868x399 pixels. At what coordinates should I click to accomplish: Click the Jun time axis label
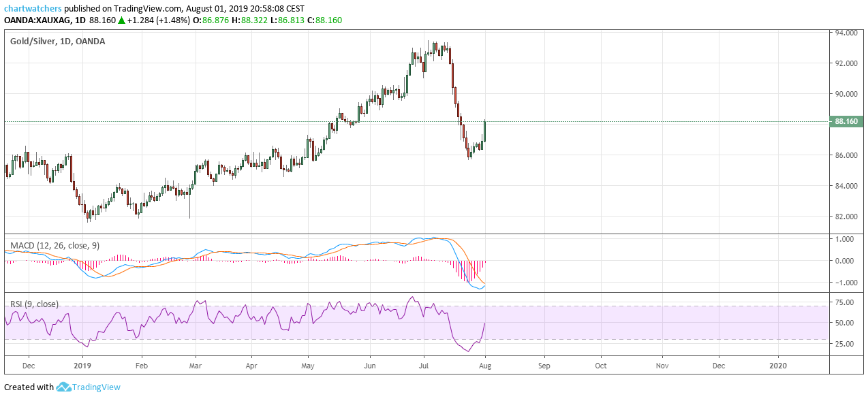pos(369,365)
